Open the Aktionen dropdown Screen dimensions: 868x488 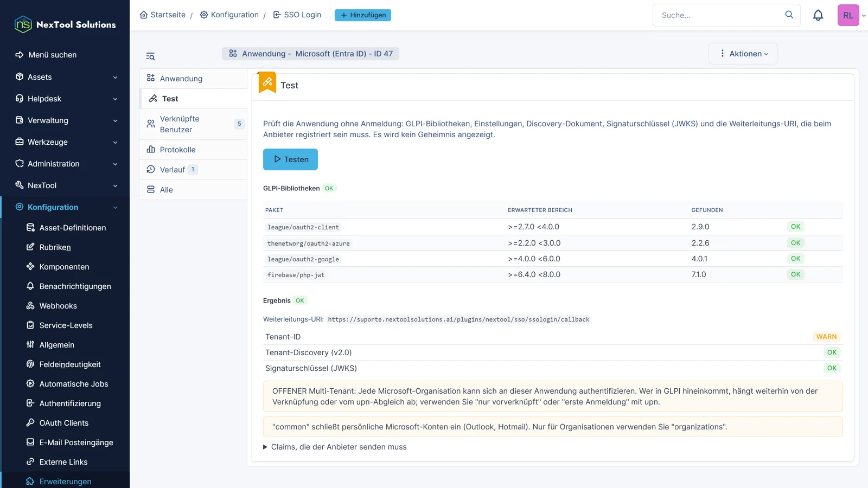(x=743, y=54)
